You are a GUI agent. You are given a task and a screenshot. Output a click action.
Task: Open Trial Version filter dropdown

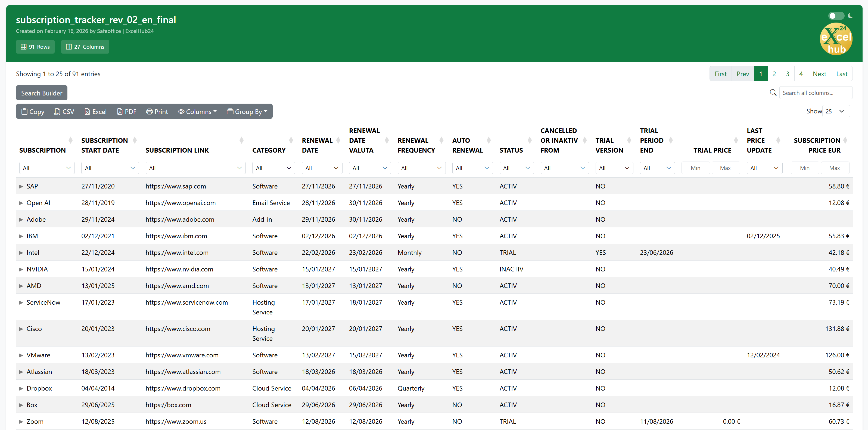614,168
